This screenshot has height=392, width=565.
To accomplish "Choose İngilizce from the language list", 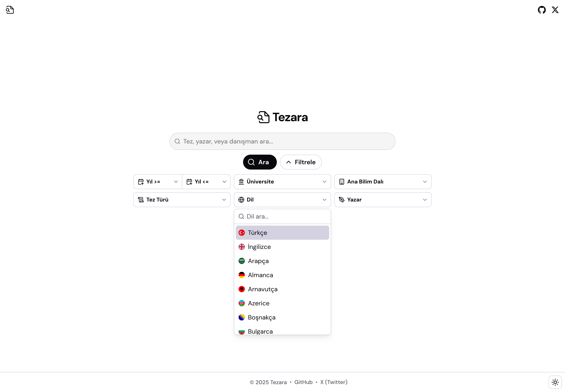I will click(282, 247).
